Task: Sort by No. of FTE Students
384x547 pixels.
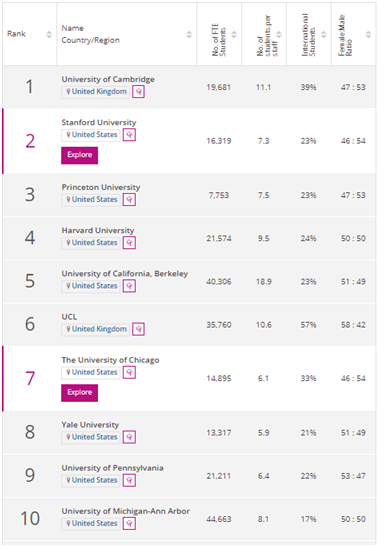Action: coord(234,34)
